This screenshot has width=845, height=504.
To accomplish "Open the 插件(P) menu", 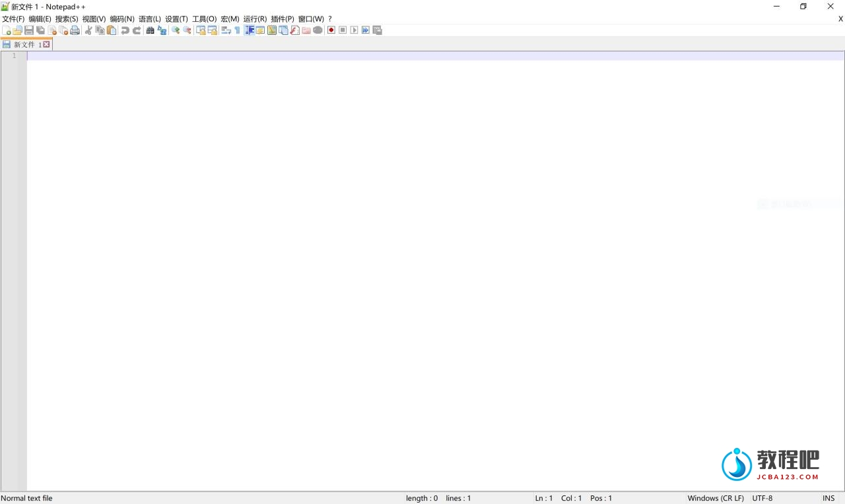I will coord(283,19).
